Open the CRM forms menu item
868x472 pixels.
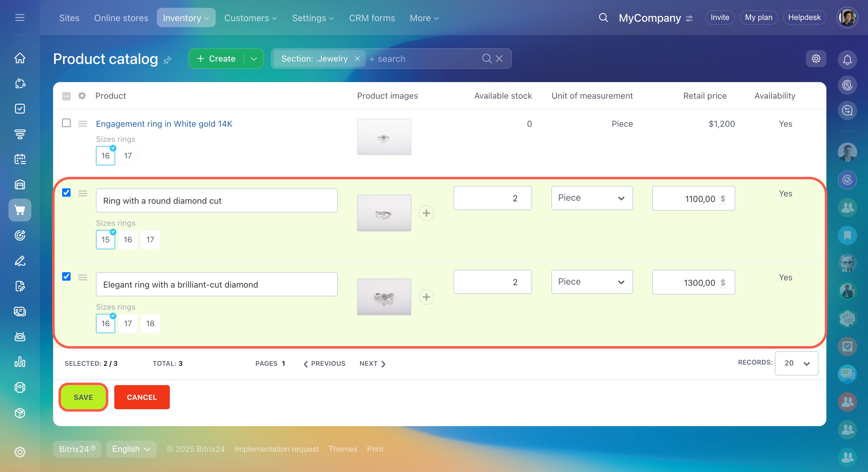[372, 18]
